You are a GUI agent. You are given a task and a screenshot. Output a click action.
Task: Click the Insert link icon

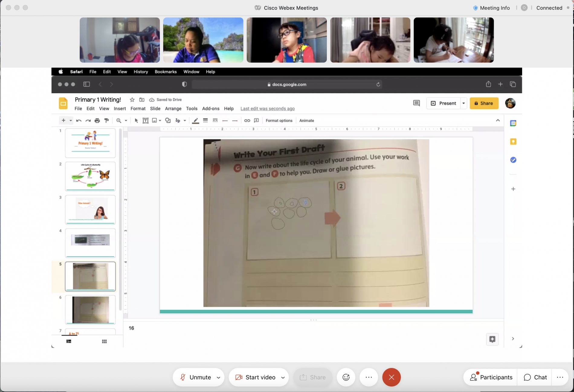click(247, 120)
